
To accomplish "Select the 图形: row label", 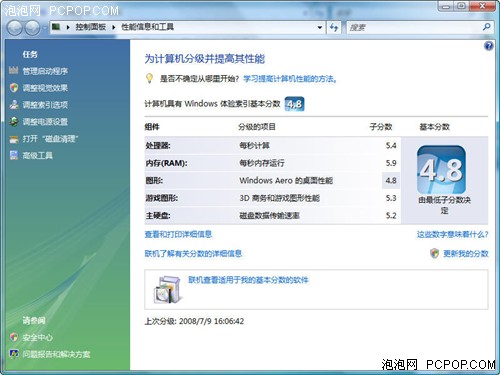I will pyautogui.click(x=154, y=181).
